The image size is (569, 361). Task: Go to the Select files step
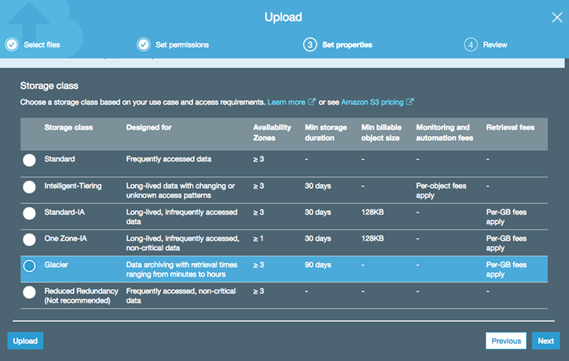pyautogui.click(x=42, y=45)
